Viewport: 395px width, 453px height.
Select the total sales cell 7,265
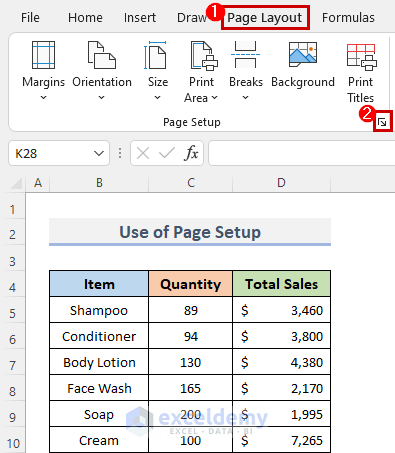click(x=282, y=440)
